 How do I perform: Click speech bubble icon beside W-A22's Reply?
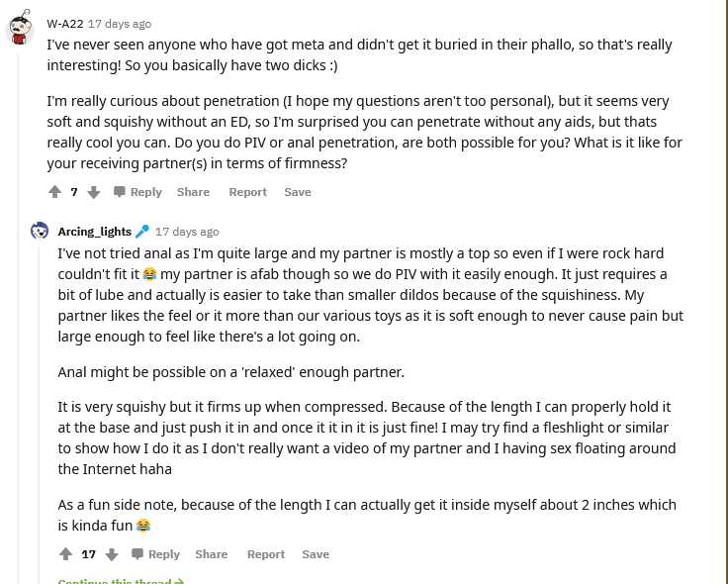(120, 192)
